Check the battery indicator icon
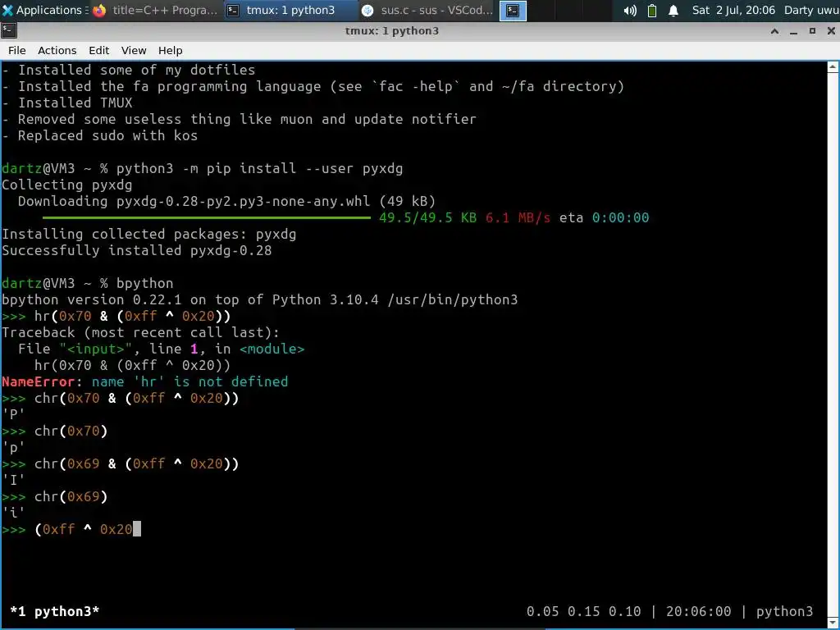 (x=652, y=10)
